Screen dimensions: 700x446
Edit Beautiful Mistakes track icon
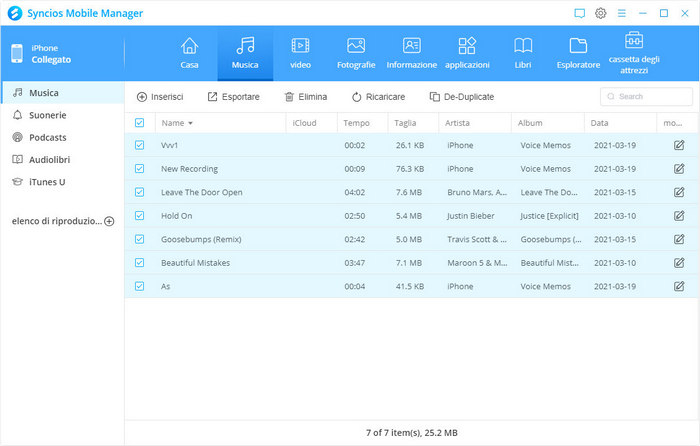coord(679,263)
